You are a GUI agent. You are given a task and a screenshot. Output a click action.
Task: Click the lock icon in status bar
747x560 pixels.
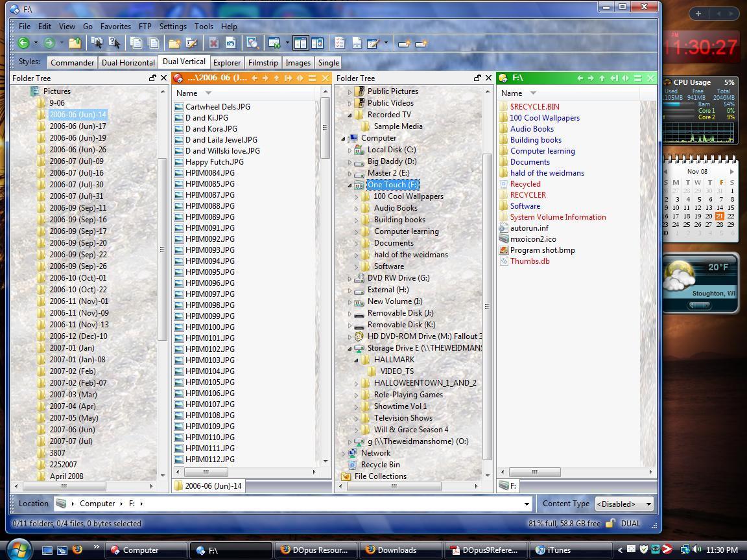coord(610,524)
